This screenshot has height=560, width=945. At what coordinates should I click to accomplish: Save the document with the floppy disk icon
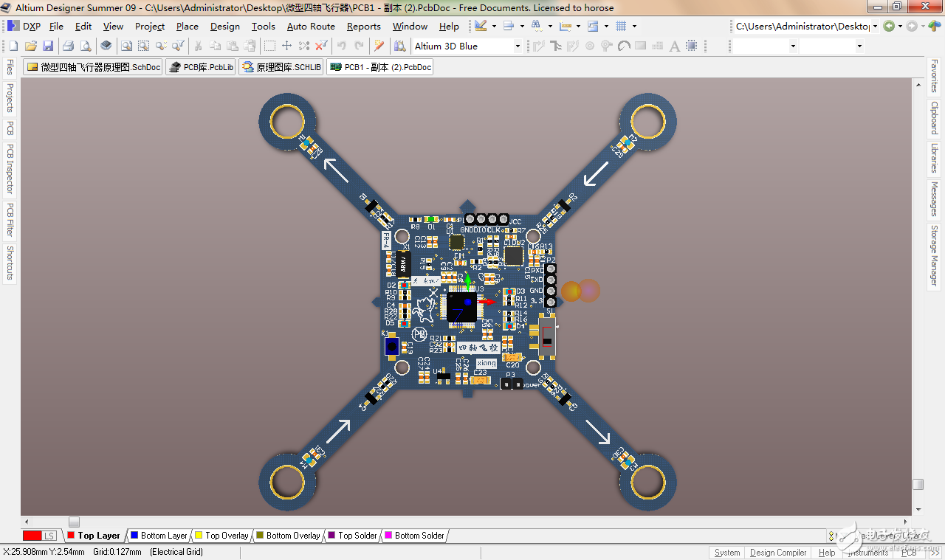pyautogui.click(x=48, y=46)
